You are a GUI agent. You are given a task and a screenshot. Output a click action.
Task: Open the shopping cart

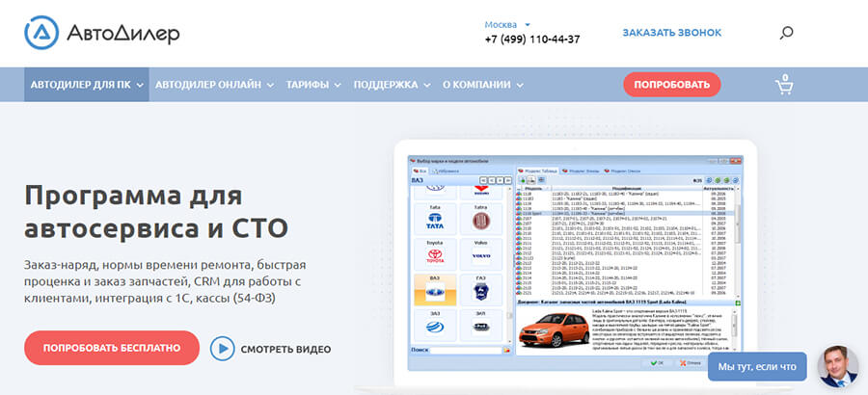pyautogui.click(x=786, y=86)
